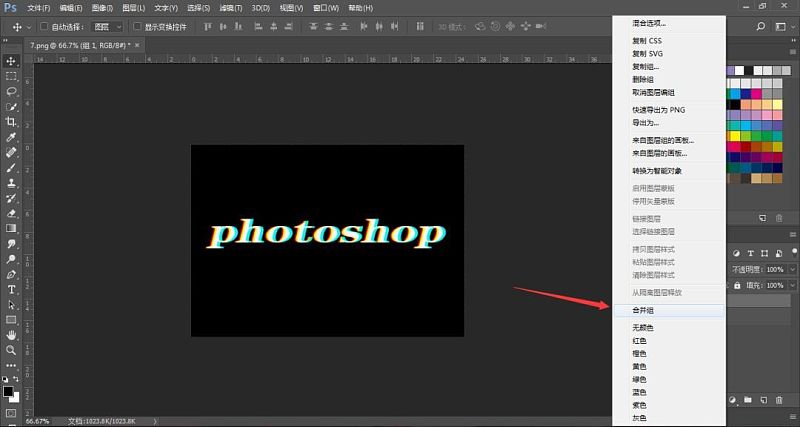Viewport: 800px width, 427px height.
Task: Expand the status bar arrow near 文档 size
Action: click(x=155, y=421)
